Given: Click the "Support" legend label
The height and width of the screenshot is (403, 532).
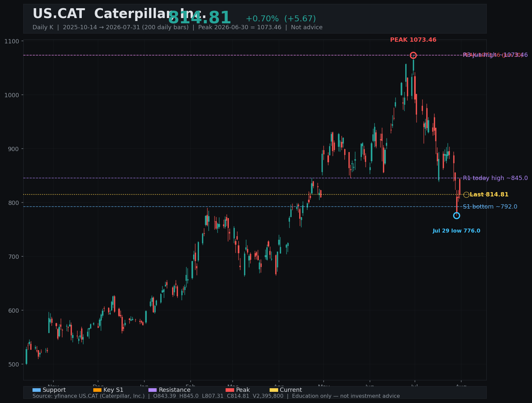Looking at the screenshot, I should (54, 390).
